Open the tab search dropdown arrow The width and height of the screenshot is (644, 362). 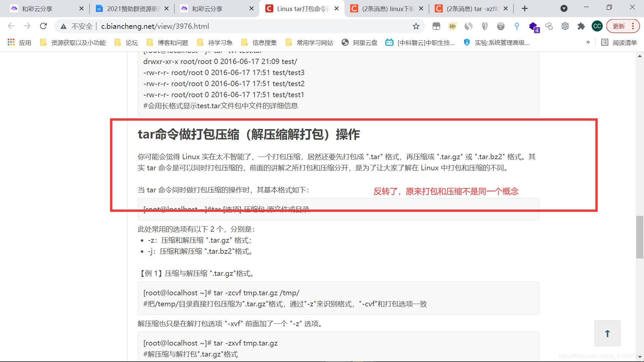[564, 9]
